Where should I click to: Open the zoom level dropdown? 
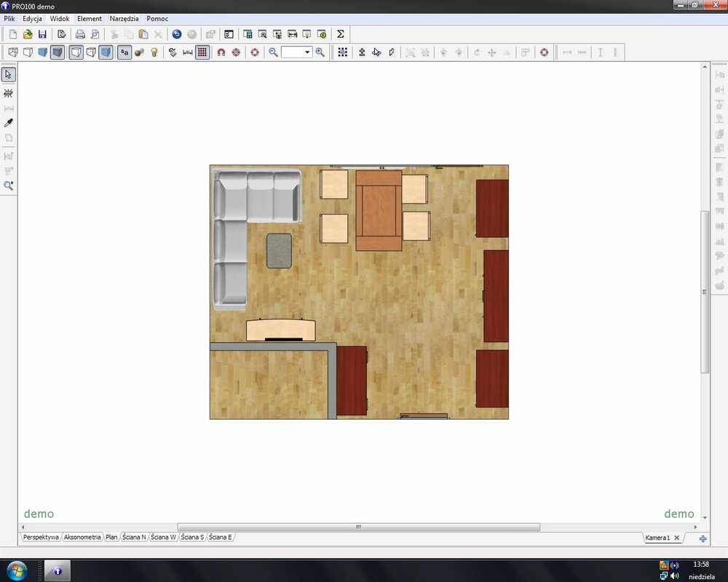(307, 52)
